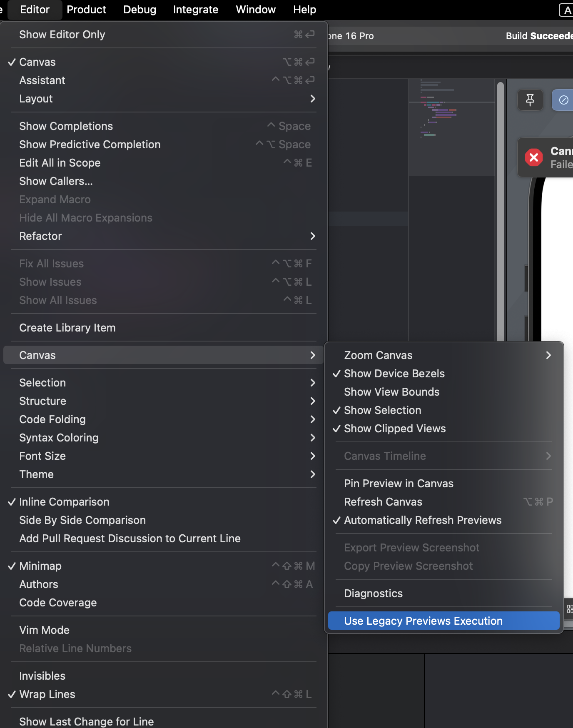Open the canvas error red X icon
The image size is (573, 728).
[x=534, y=157]
